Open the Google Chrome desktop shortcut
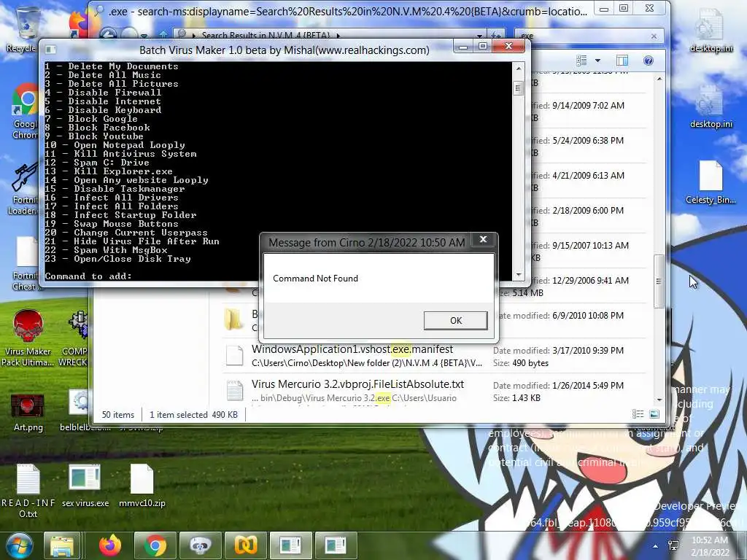Image resolution: width=747 pixels, height=560 pixels. (x=25, y=112)
